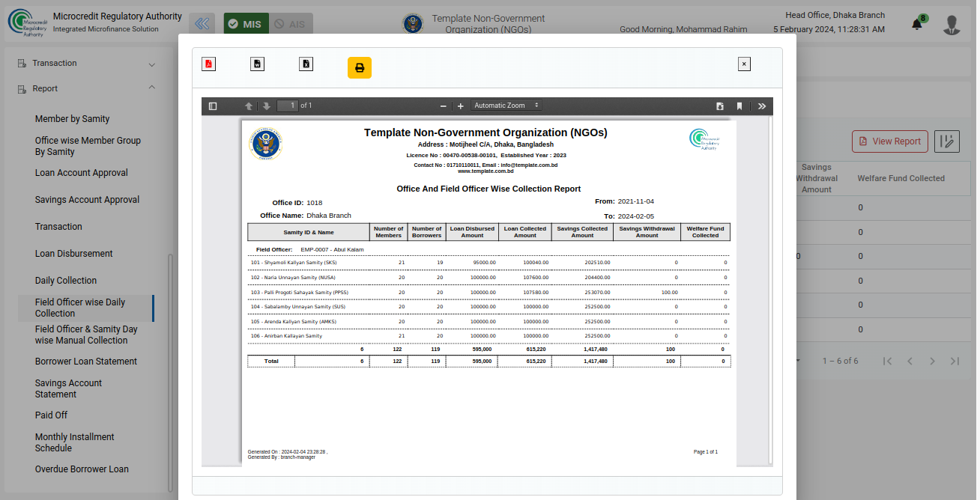Click Microcredit Regulatory Authority logo
This screenshot has width=980, height=500.
pos(28,22)
